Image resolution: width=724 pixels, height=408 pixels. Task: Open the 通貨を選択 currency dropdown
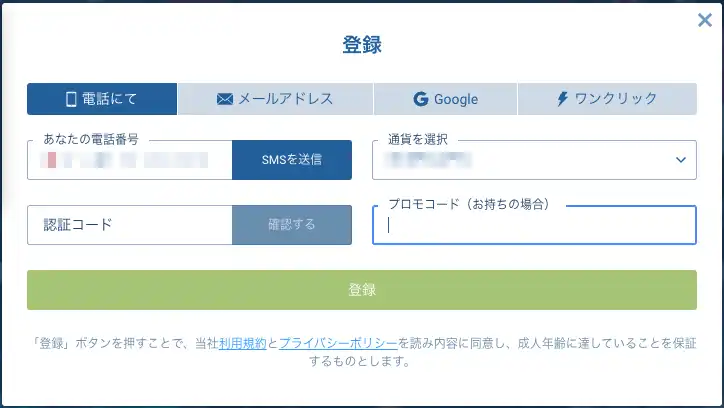[520, 160]
